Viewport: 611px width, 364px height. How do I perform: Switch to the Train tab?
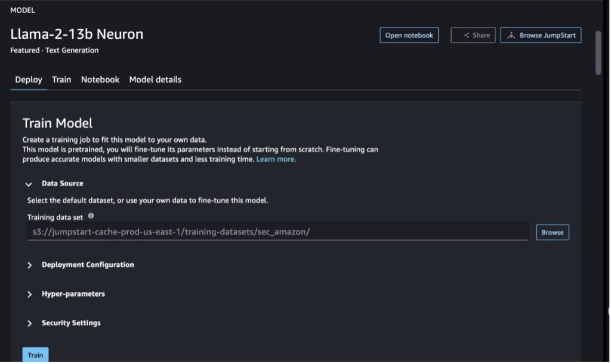click(61, 80)
